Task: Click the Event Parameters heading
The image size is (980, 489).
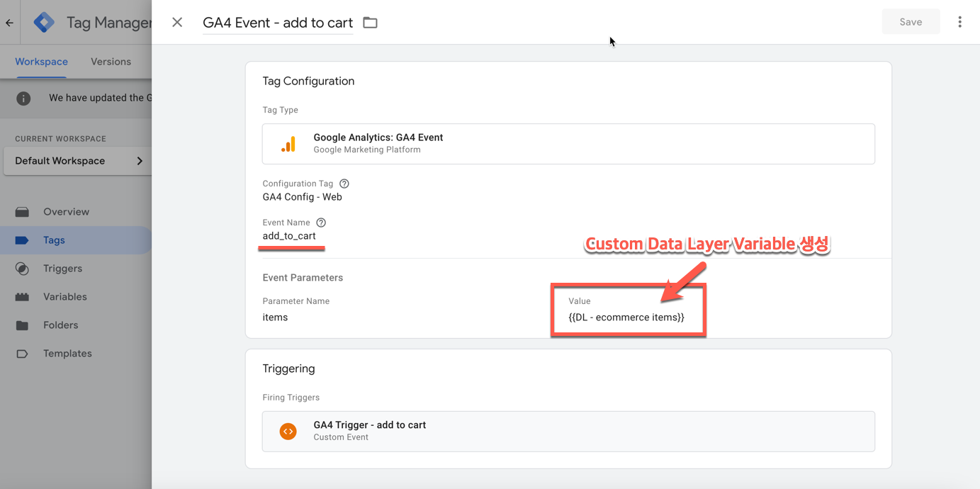Action: 303,278
